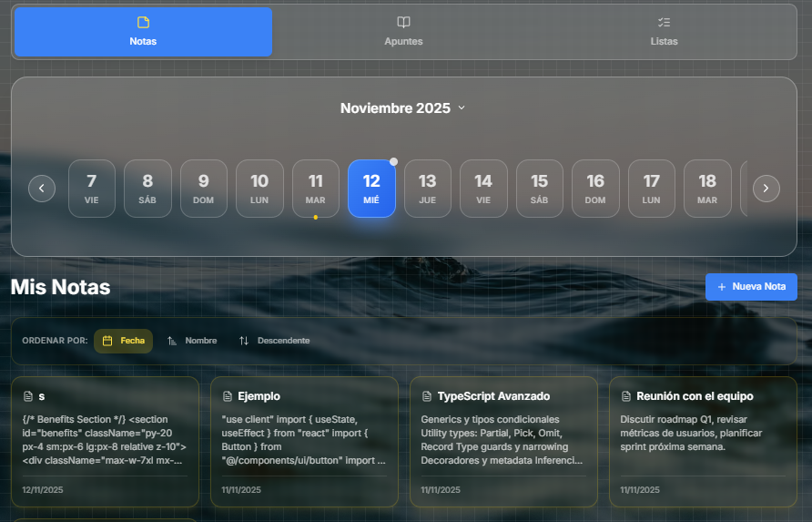Screen dimensions: 812x522
Task: Sort notes by Fecha
Action: 123,341
